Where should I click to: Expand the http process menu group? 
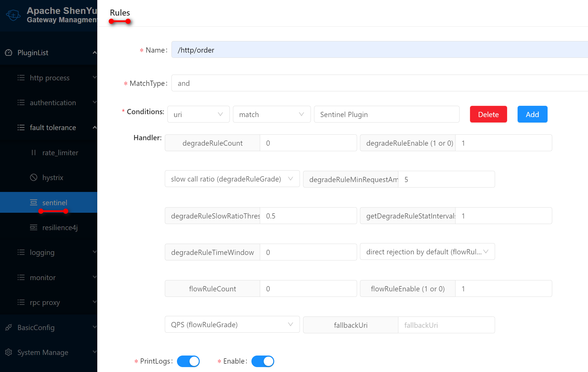50,78
